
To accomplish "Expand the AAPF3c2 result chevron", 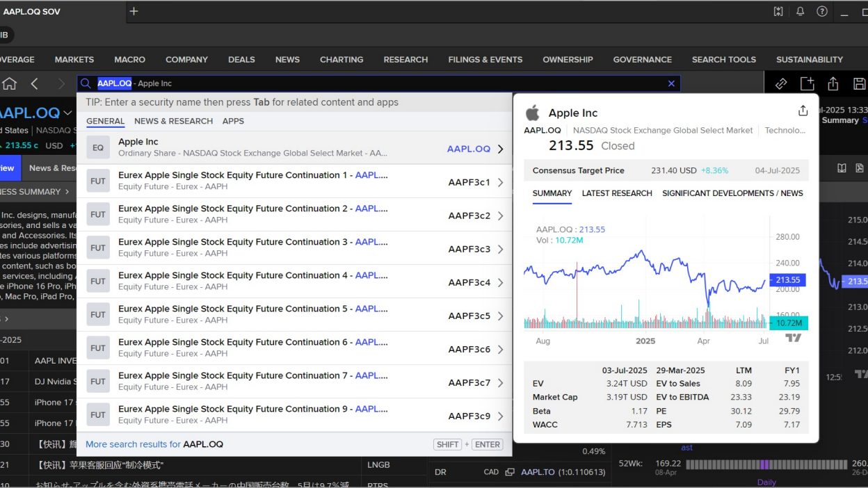I will coord(501,215).
